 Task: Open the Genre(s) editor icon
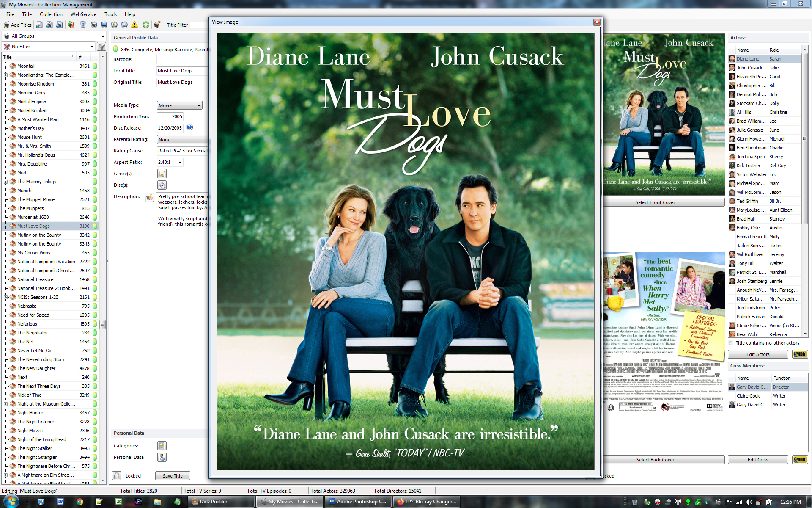[x=162, y=174]
